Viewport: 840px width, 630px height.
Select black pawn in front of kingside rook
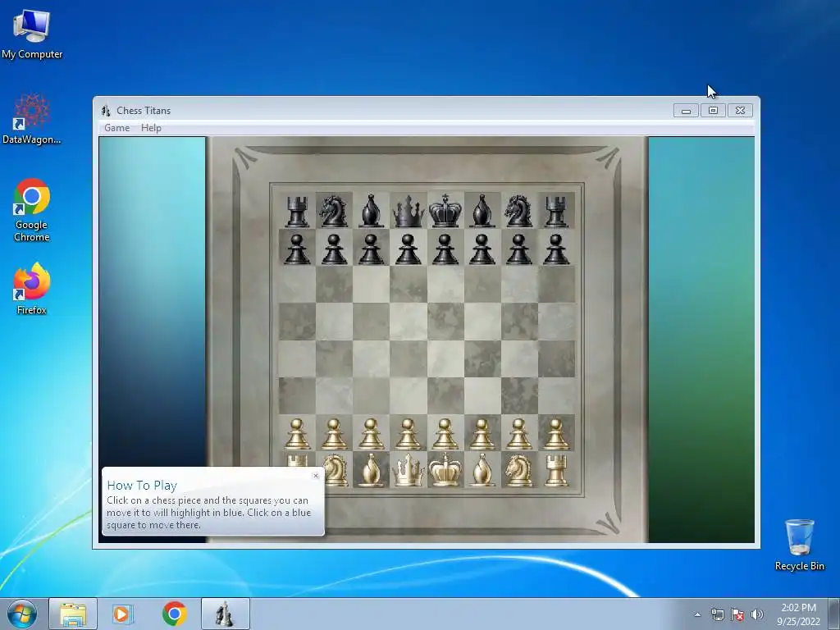point(556,249)
